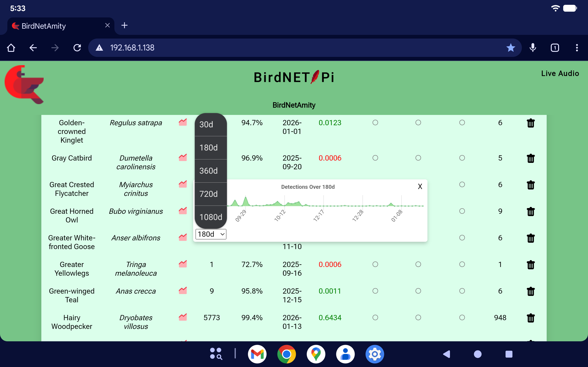Click the trash icon for Great Horned Owl
Screen dimensions: 588x367
coord(531,211)
